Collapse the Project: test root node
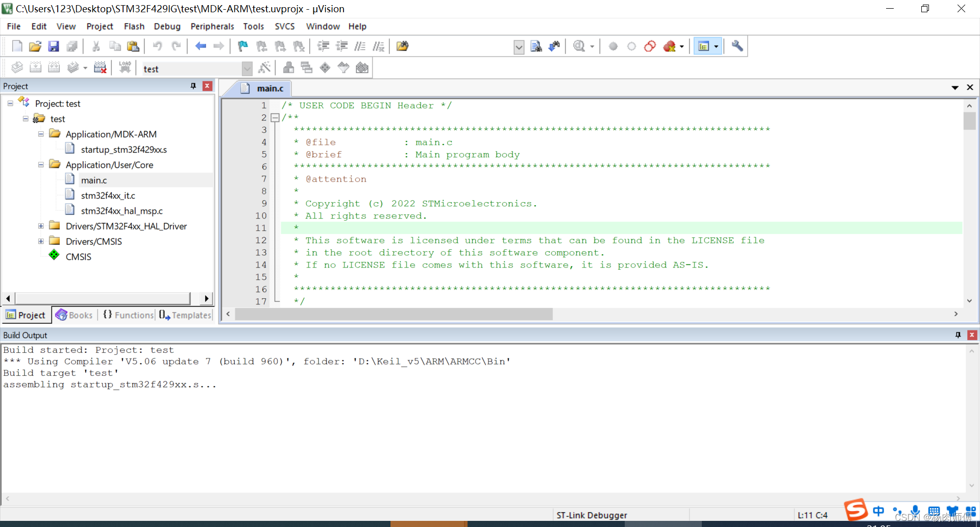Viewport: 980px width, 527px height. click(x=10, y=103)
